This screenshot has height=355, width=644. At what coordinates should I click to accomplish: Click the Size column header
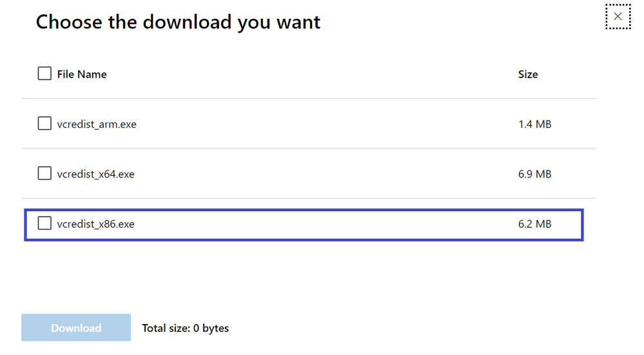(527, 74)
